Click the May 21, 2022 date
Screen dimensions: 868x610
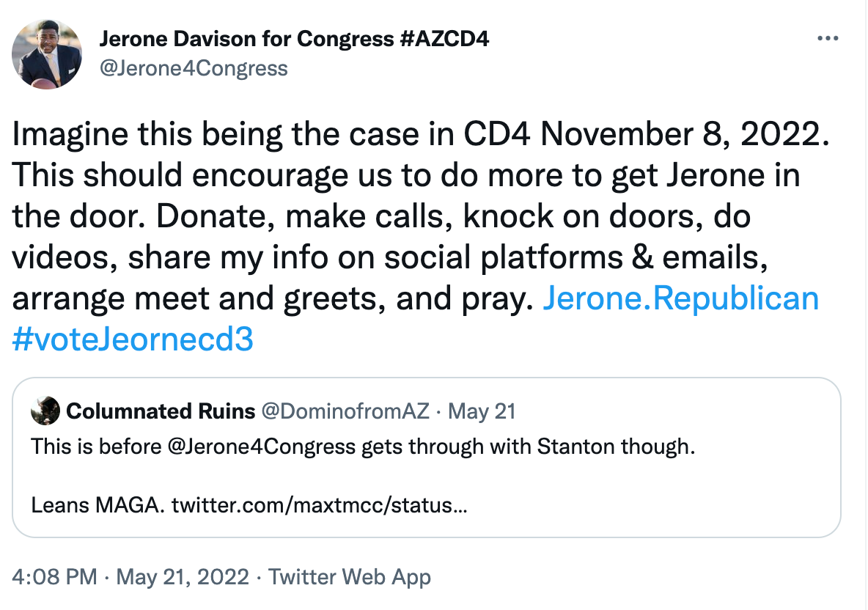coord(183,577)
